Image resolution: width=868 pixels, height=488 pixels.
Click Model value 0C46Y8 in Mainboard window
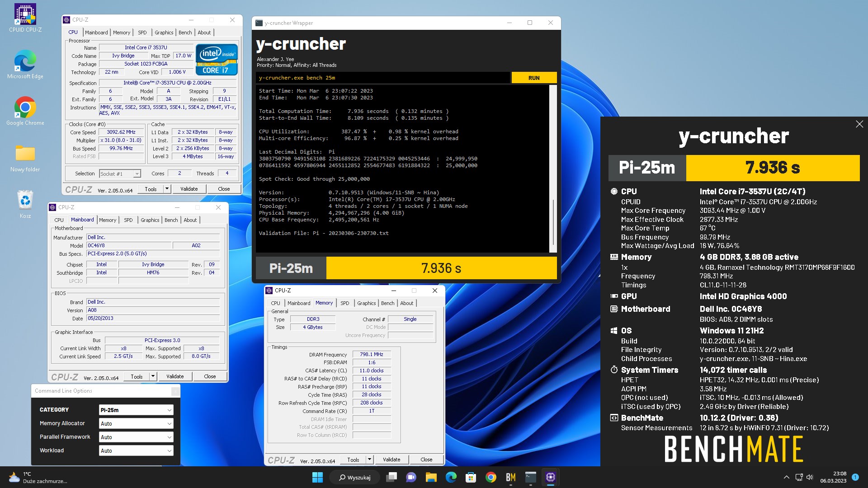click(x=129, y=246)
